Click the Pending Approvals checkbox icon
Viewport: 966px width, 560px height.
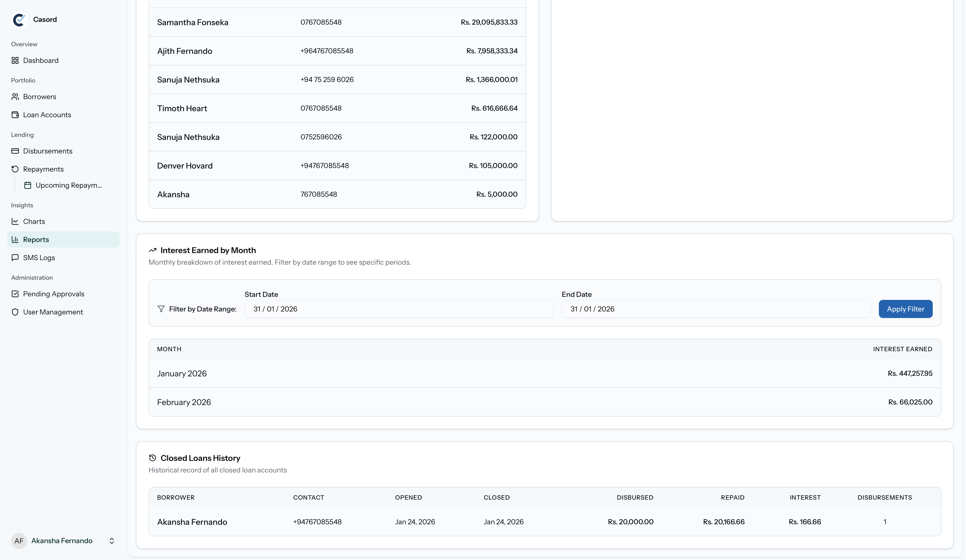pos(15,294)
